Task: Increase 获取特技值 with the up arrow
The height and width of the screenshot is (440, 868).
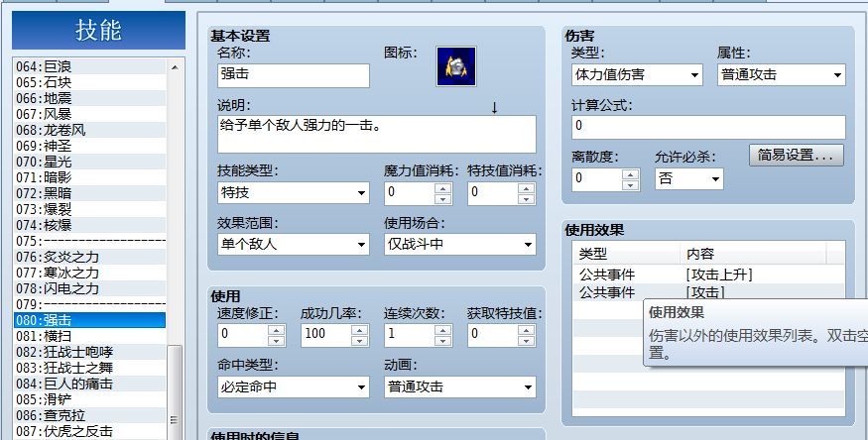Action: point(527,329)
